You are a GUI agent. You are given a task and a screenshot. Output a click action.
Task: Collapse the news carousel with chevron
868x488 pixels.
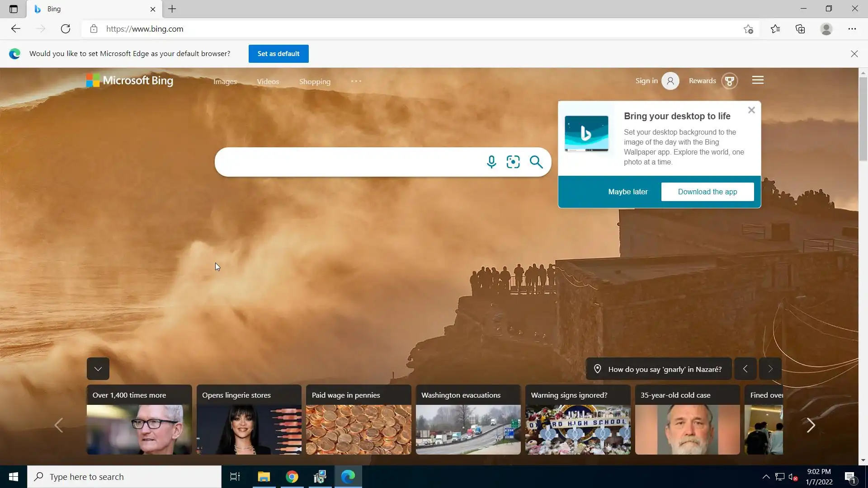pos(98,369)
